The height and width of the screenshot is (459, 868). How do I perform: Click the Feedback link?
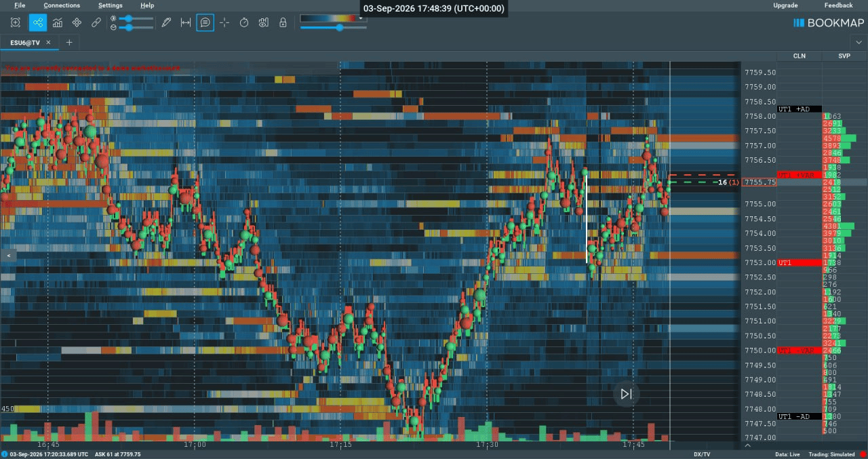pos(839,5)
